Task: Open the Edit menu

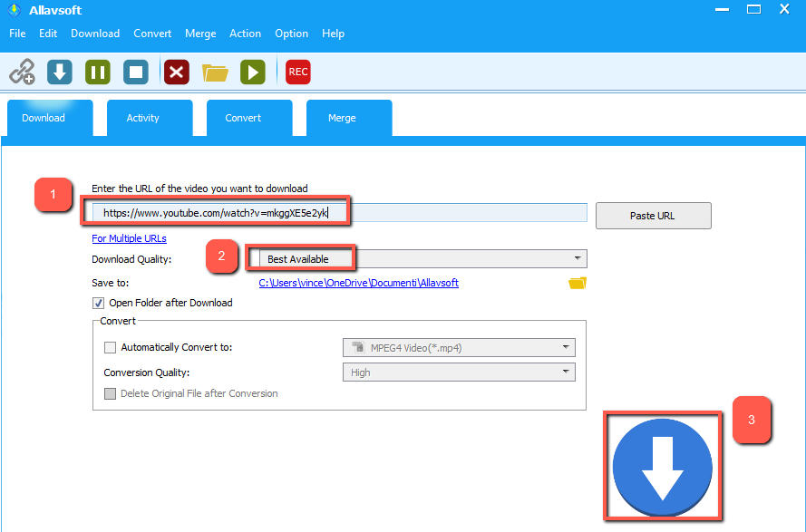Action: [x=48, y=34]
